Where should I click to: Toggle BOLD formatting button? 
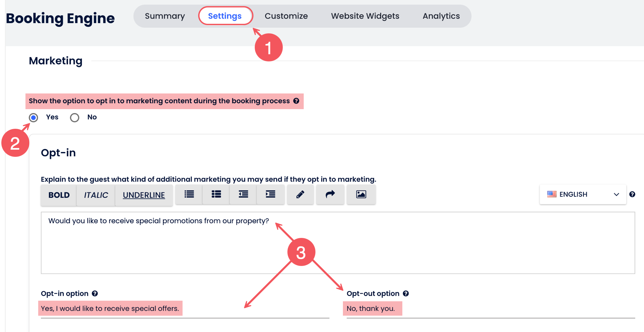(59, 195)
